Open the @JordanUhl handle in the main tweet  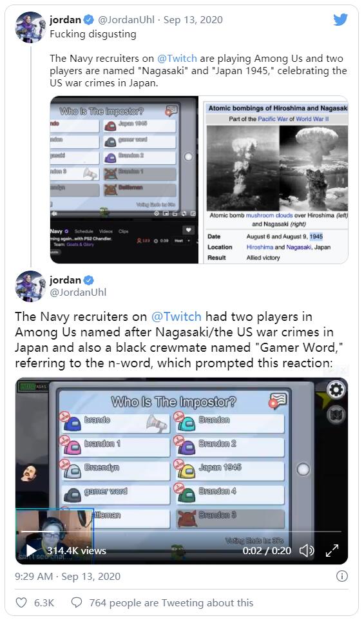(78, 292)
